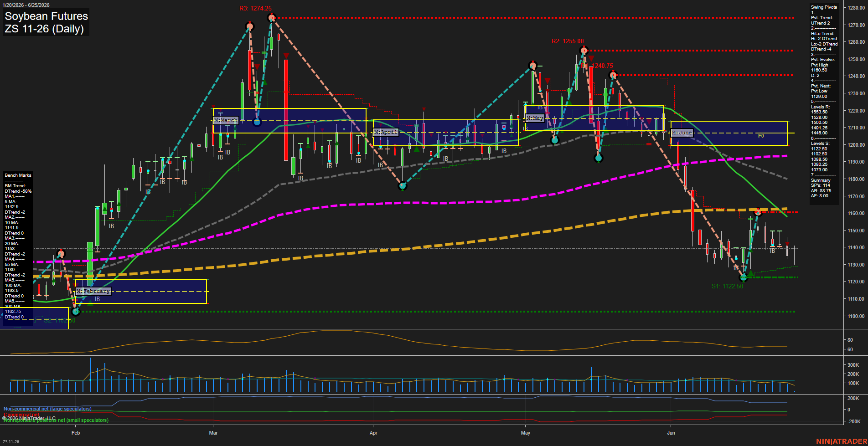
Task: Select the 1553.50 resistance level in Levels R
Action: point(819,112)
